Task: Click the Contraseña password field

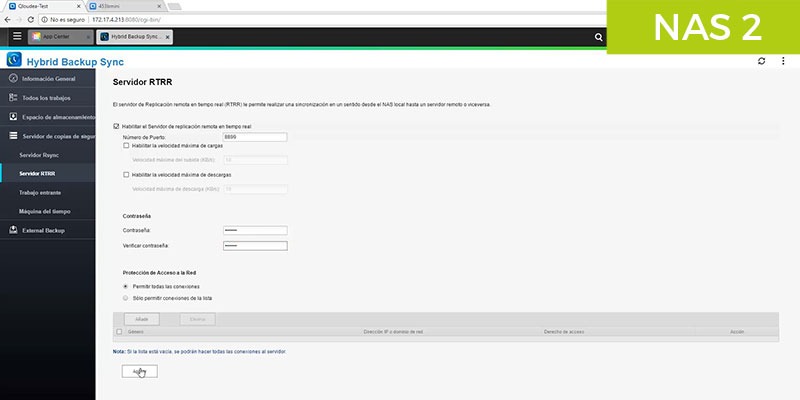Action: coord(255,231)
